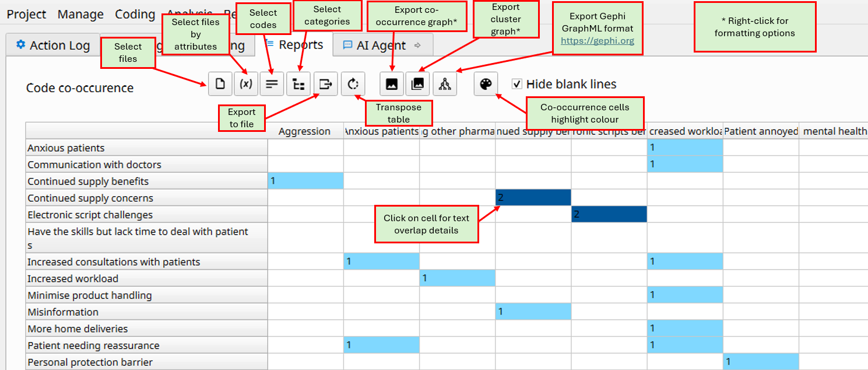Select the Continued supply benefits row header
This screenshot has height=370, width=868.
(146, 181)
